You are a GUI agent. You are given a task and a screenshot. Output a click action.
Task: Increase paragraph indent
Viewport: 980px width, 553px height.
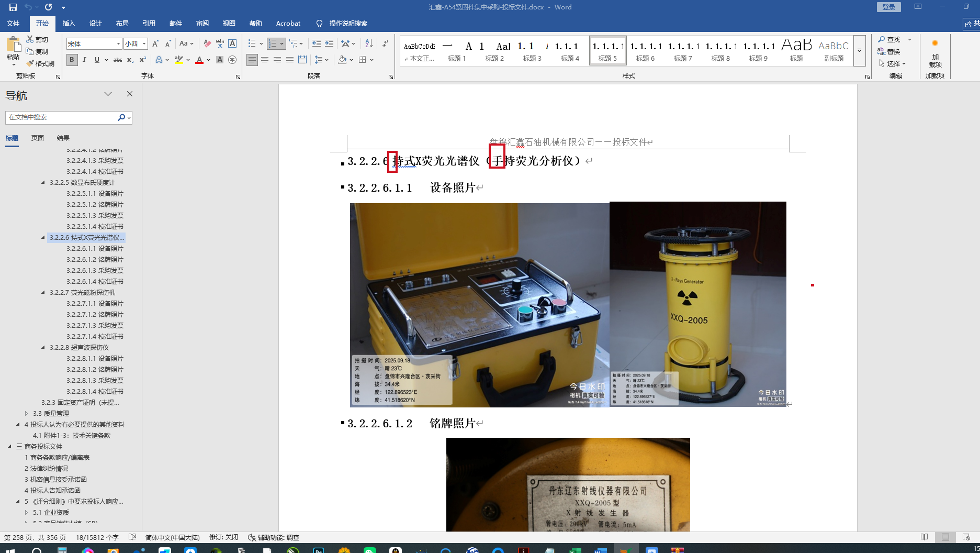click(329, 43)
